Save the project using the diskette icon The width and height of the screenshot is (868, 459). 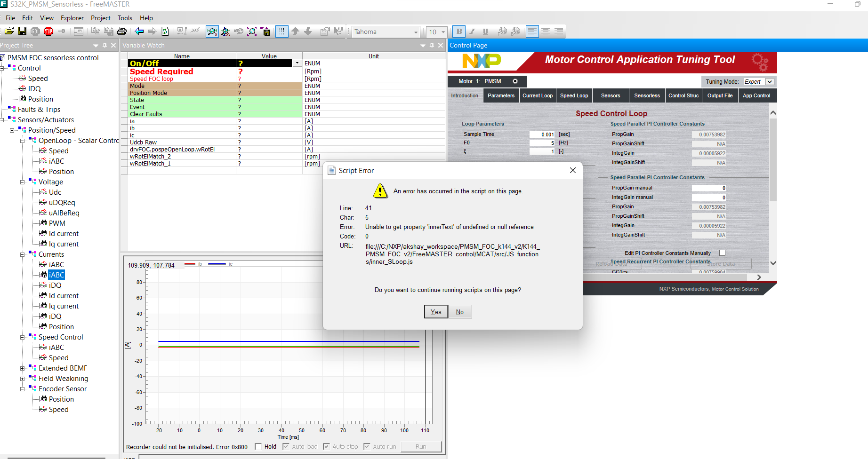click(x=22, y=32)
